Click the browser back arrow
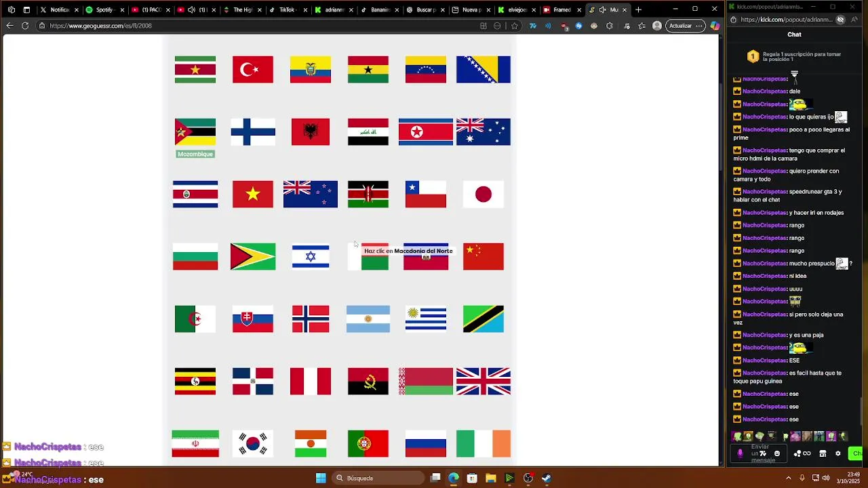868x488 pixels. [x=9, y=26]
